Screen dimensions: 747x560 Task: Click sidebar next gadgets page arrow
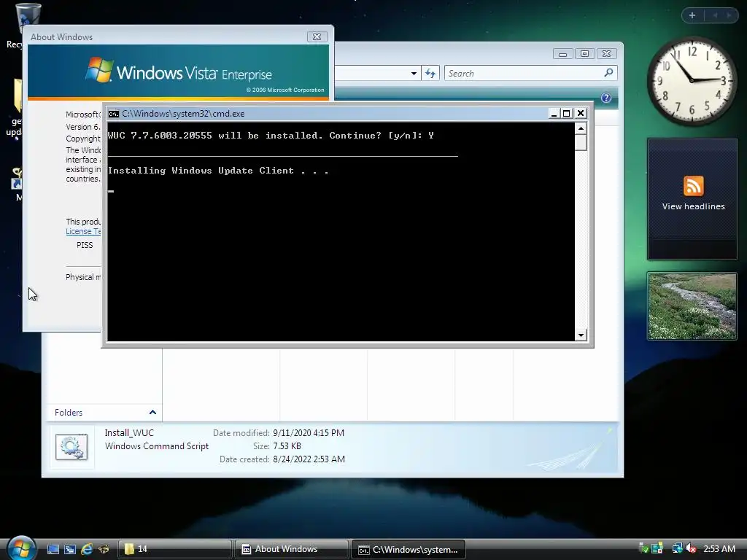pyautogui.click(x=729, y=15)
